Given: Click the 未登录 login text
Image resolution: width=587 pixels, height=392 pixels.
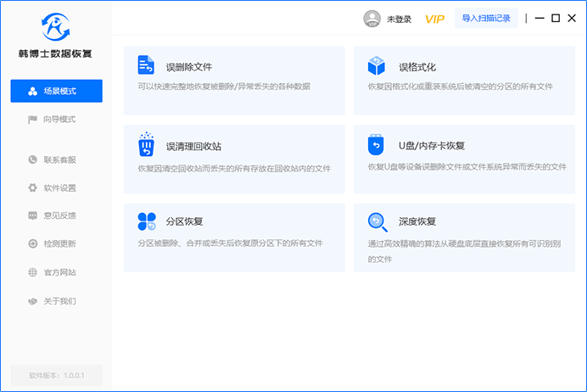Looking at the screenshot, I should coord(399,20).
